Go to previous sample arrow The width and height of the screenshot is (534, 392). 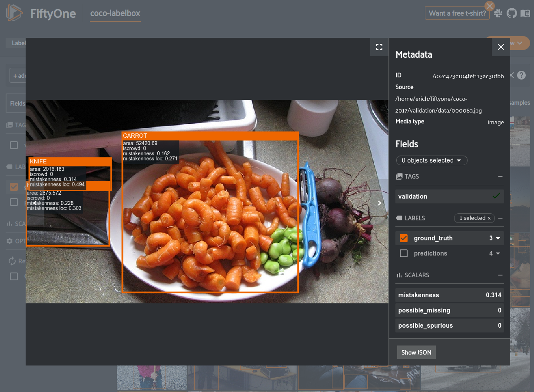[35, 203]
